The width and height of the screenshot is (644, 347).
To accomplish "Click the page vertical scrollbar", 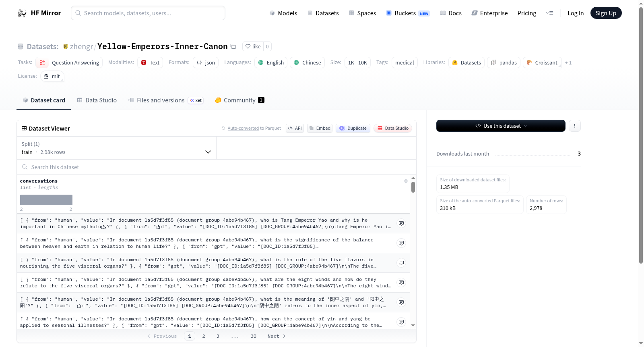I will [641, 135].
